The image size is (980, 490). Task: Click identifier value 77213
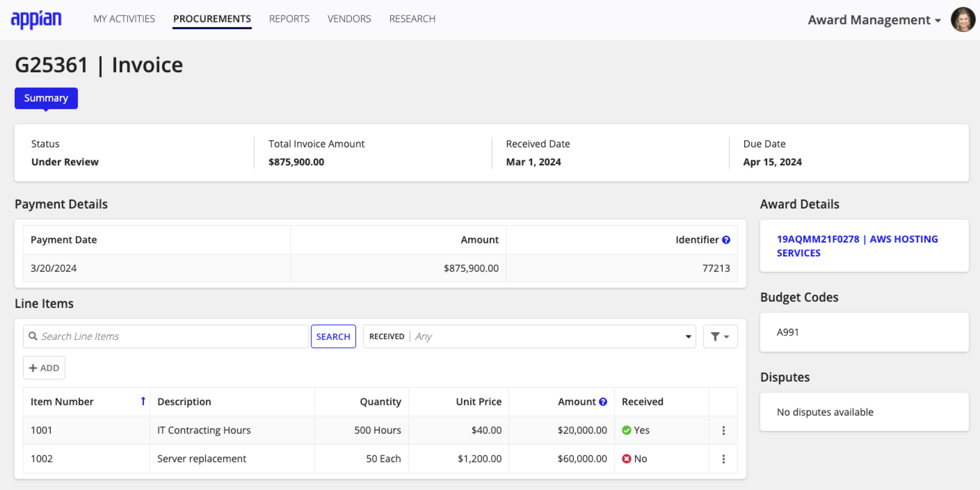click(x=716, y=268)
